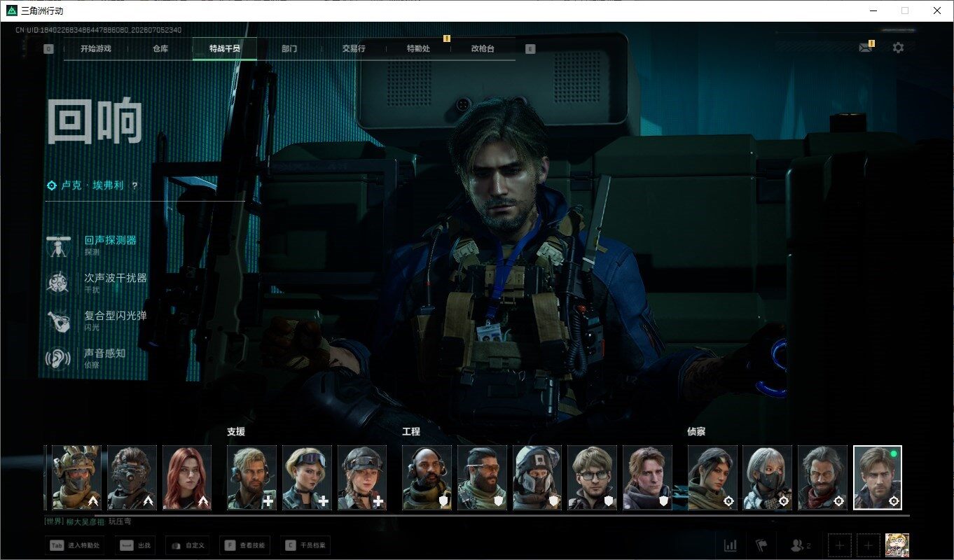This screenshot has height=560, width=954.
Task: Open the 开始游戏 tab
Action: 96,49
